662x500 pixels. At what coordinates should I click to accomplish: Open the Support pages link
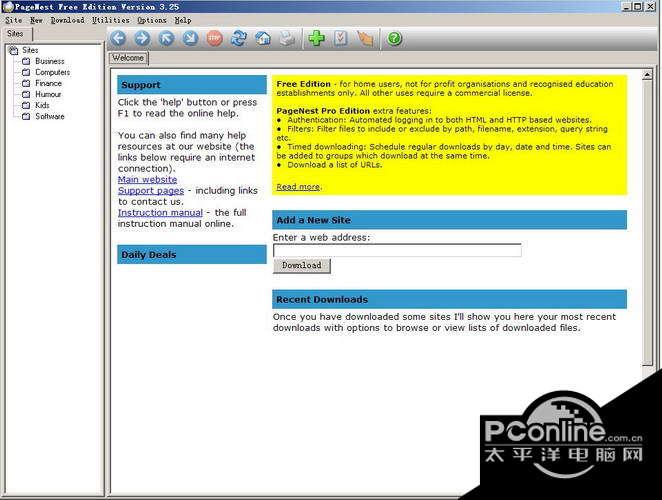tap(151, 190)
